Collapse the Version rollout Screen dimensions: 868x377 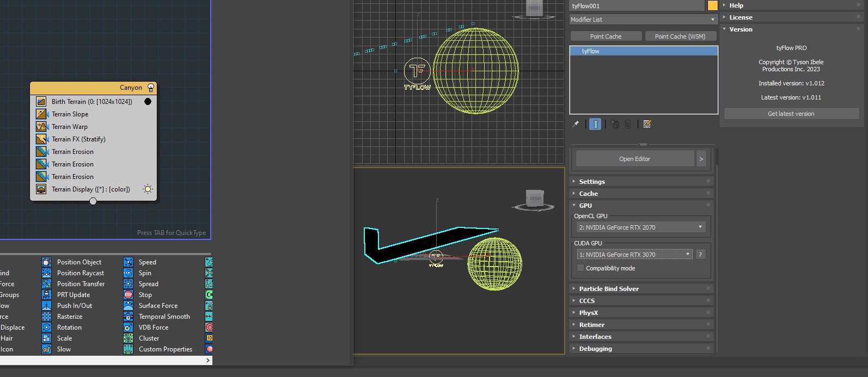792,29
